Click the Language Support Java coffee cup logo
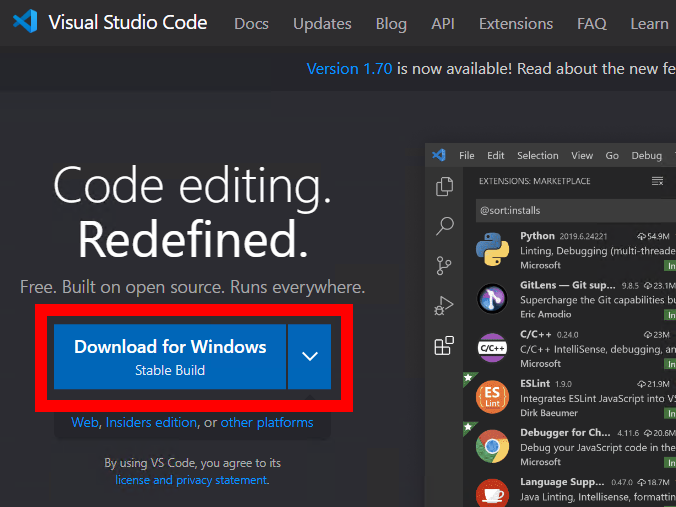This screenshot has height=507, width=676. click(x=492, y=494)
